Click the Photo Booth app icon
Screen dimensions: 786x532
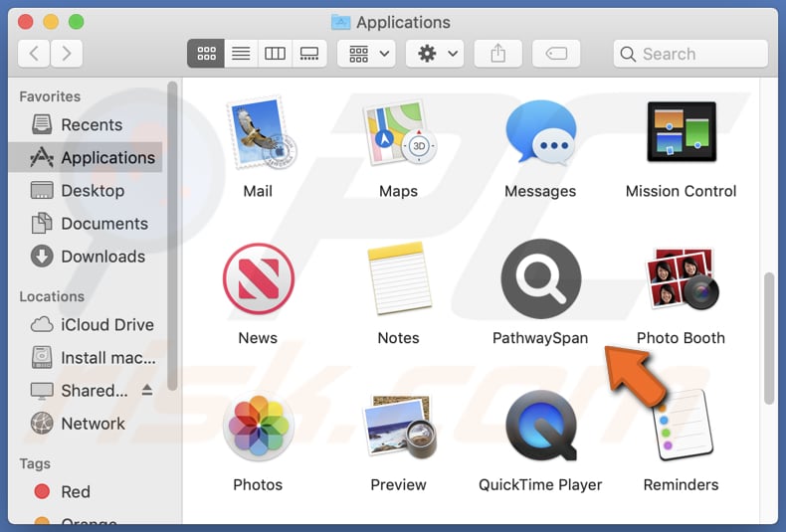683,278
